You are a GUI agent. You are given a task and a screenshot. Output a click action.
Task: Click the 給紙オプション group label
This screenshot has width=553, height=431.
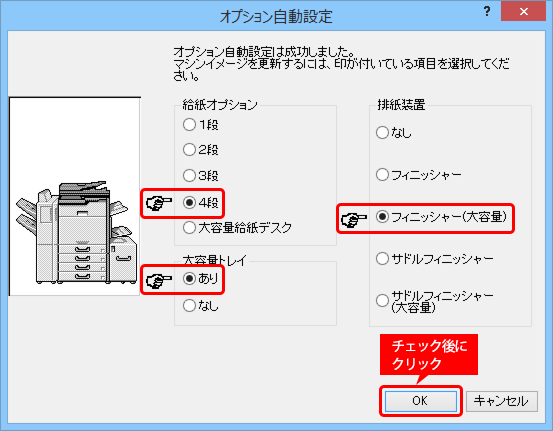point(220,105)
